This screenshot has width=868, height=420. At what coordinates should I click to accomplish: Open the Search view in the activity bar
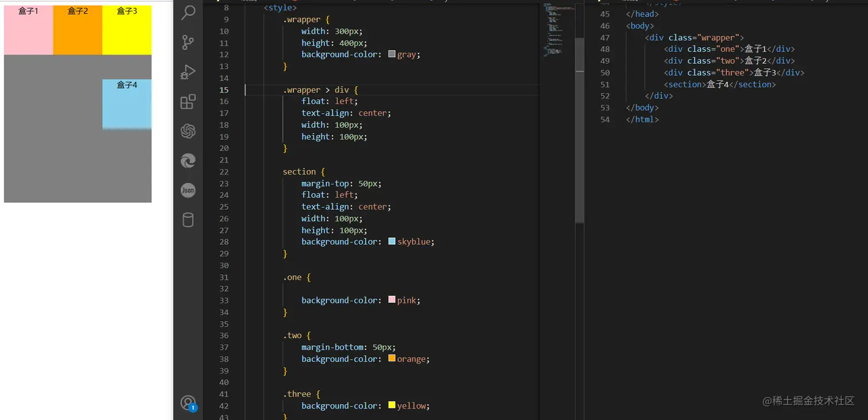(188, 13)
